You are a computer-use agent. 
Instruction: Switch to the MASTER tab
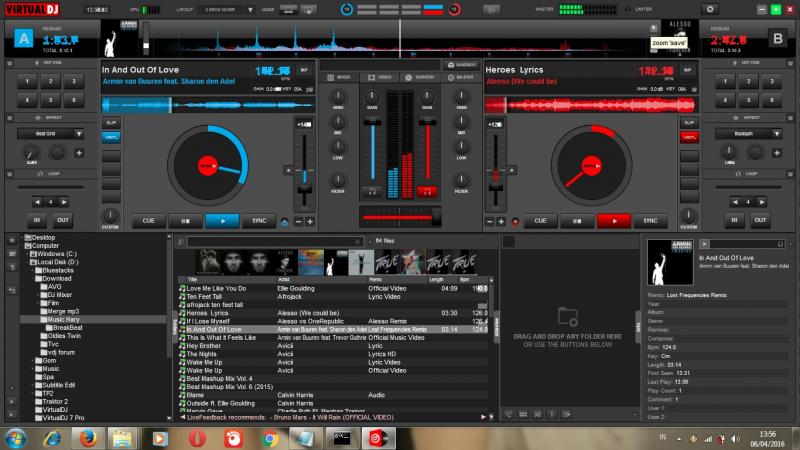pos(461,77)
